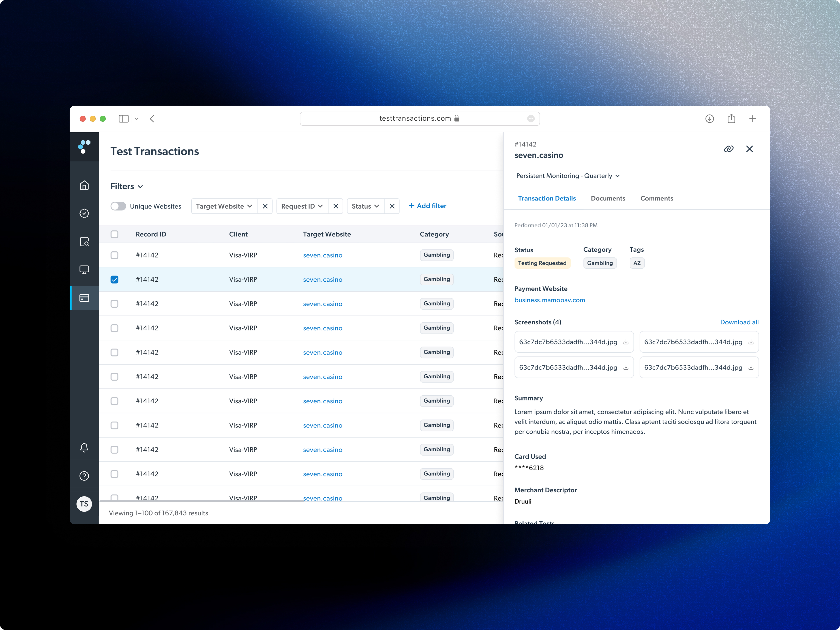Switch to Comments tab
The width and height of the screenshot is (840, 630).
(657, 199)
